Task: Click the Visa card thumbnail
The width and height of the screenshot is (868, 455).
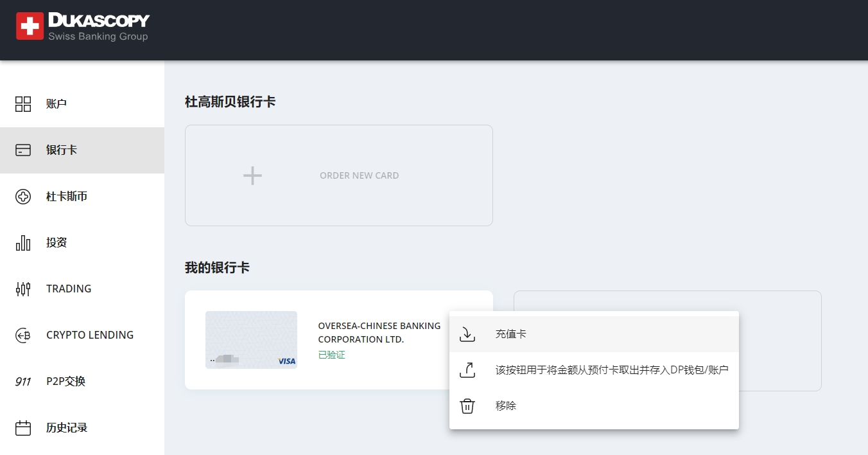Action: (251, 340)
